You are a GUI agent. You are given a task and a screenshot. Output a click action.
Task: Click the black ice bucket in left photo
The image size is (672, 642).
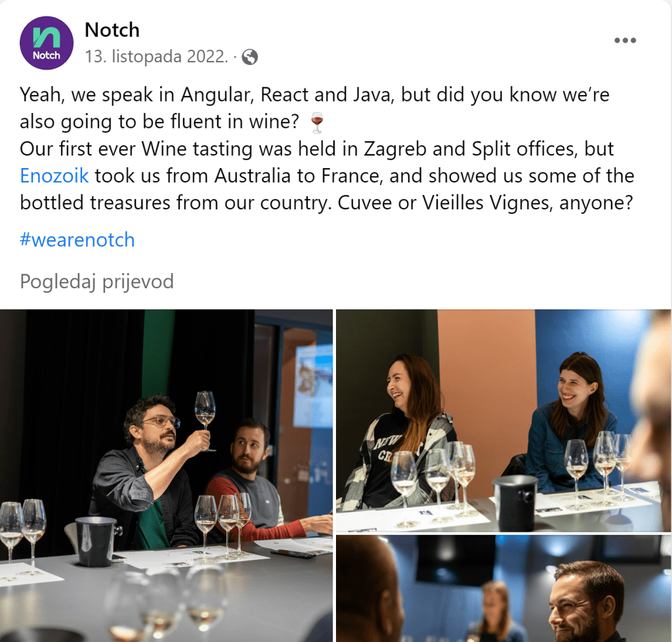96,541
